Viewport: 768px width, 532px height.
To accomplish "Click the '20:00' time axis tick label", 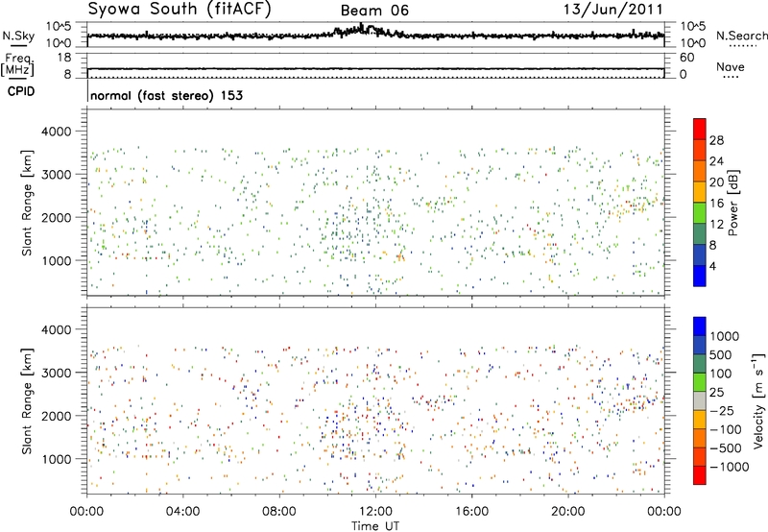I will click(x=567, y=512).
